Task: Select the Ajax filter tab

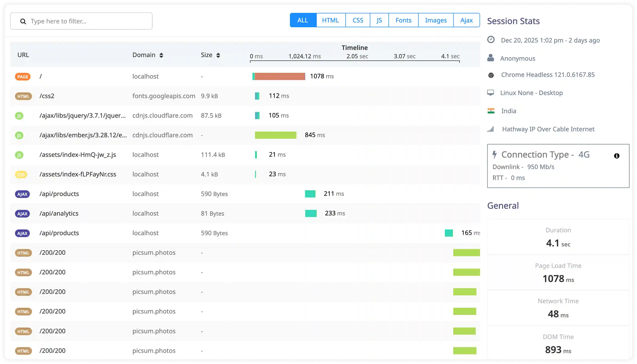Action: (466, 20)
